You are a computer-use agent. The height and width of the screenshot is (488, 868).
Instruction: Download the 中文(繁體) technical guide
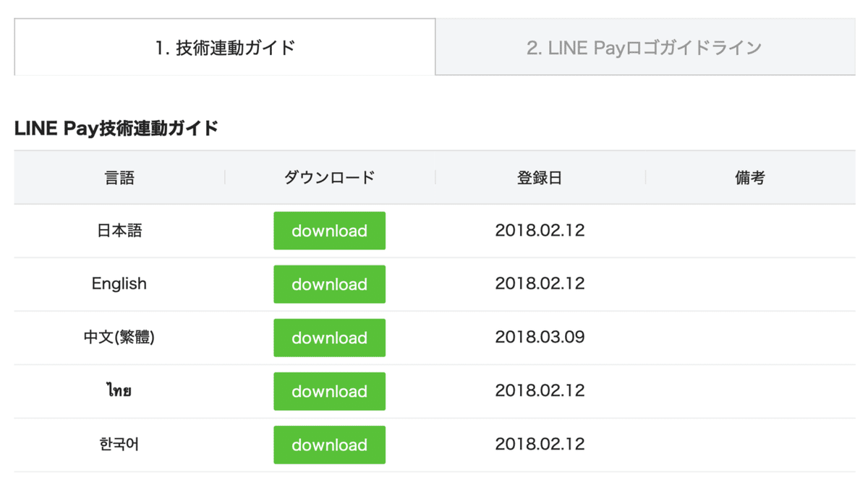click(329, 338)
